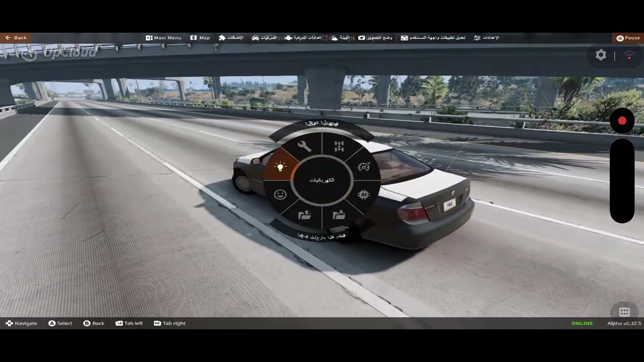
Task: Open vehicle config menu with the engine icon
Action: [x=303, y=38]
